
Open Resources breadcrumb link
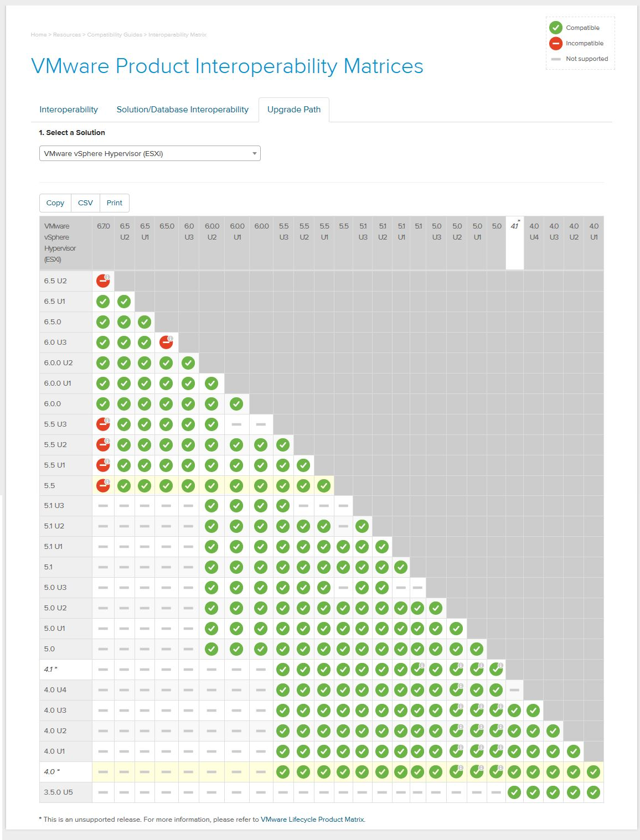[x=67, y=35]
